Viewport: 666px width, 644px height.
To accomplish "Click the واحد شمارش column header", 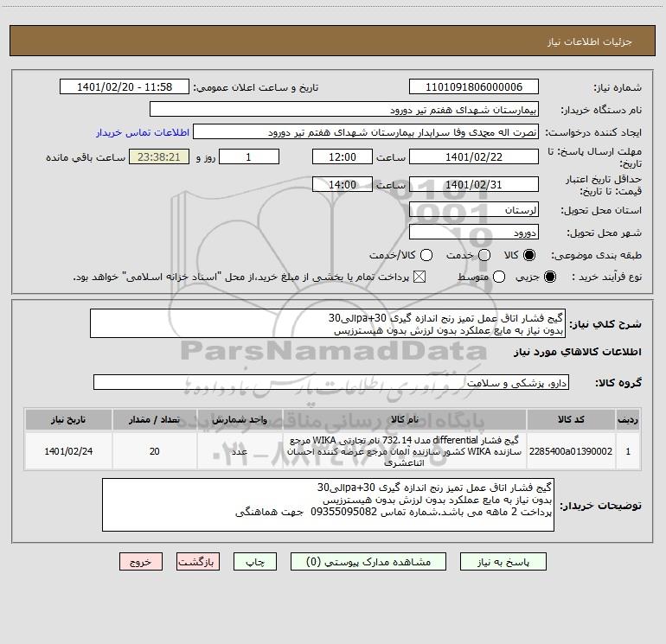I will [x=240, y=420].
